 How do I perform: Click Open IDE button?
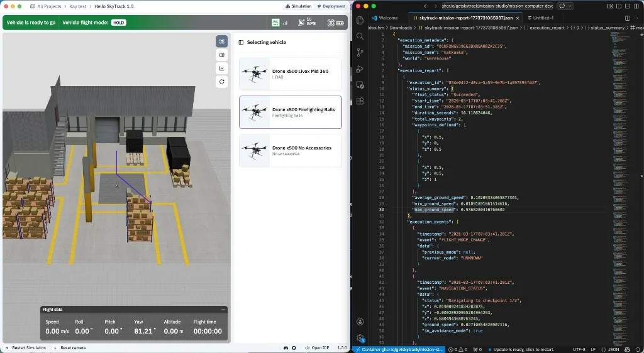coord(317,348)
